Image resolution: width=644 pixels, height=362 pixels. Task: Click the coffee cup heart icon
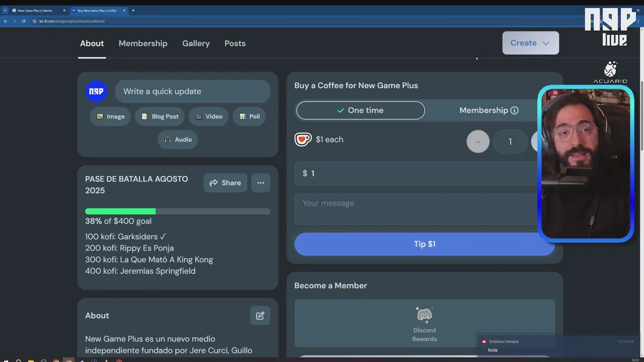(303, 139)
